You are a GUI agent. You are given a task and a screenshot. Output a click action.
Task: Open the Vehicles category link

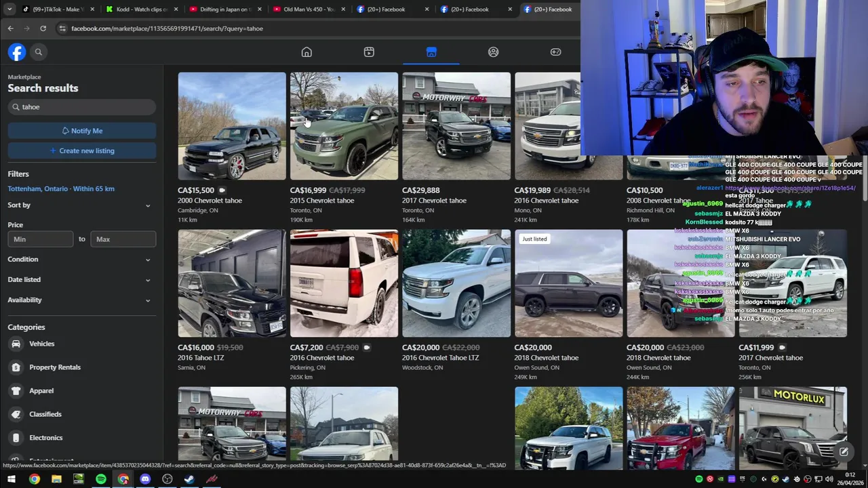pyautogui.click(x=41, y=344)
